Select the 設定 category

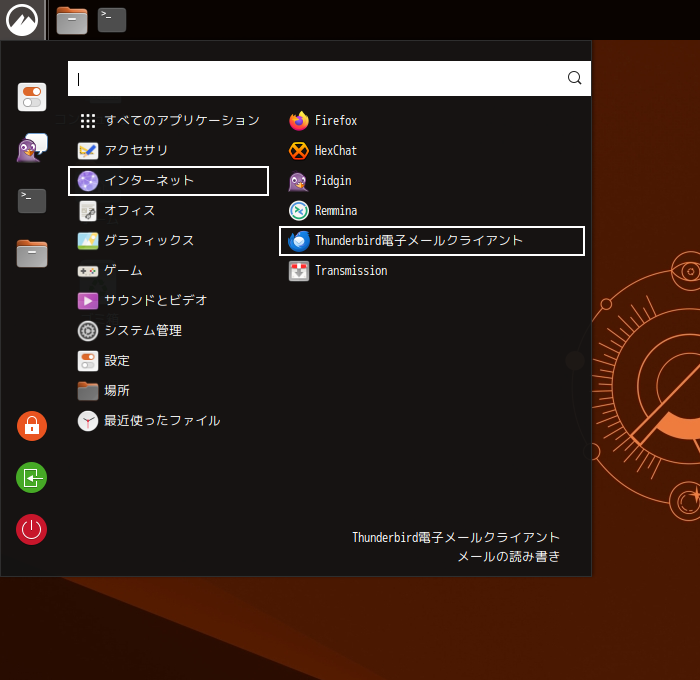point(168,361)
